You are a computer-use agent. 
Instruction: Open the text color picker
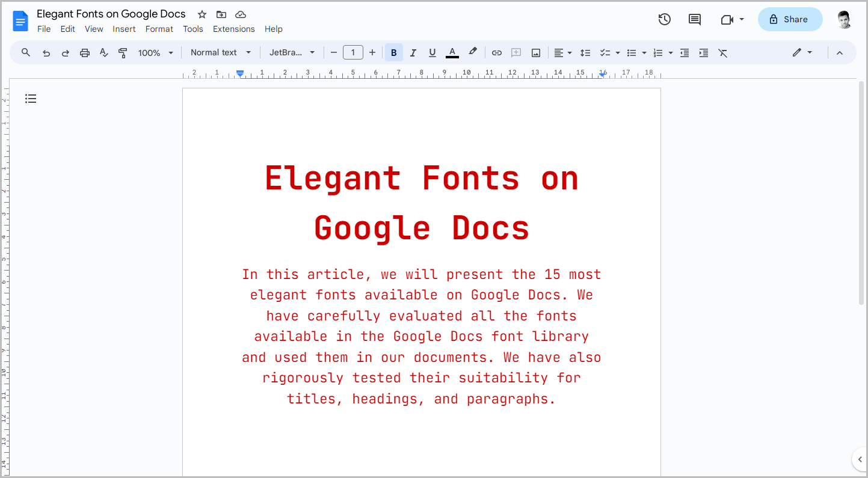[452, 52]
